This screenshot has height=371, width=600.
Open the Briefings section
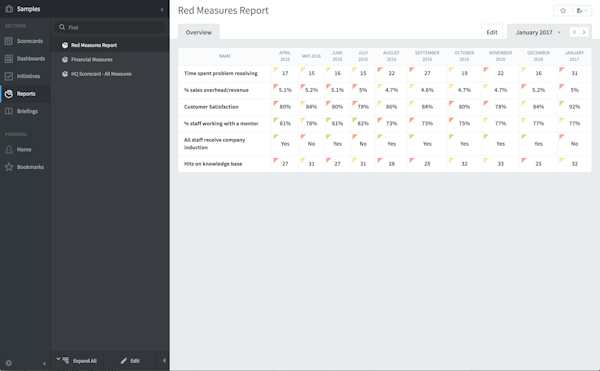coord(25,111)
